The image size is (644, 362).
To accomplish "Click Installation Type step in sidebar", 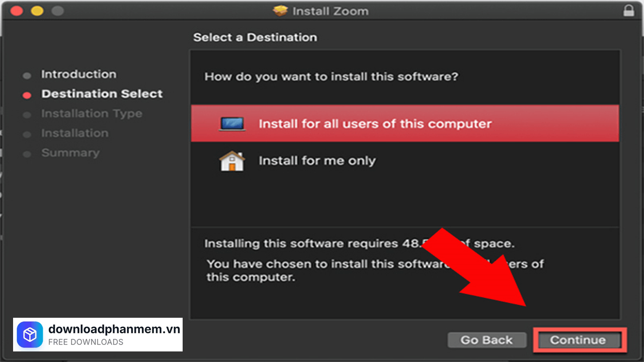I will click(x=92, y=114).
